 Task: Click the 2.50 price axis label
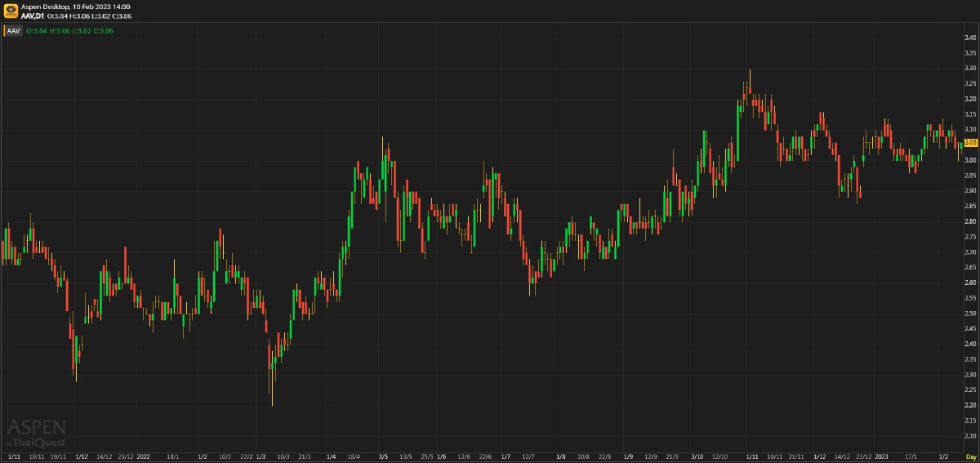(971, 314)
